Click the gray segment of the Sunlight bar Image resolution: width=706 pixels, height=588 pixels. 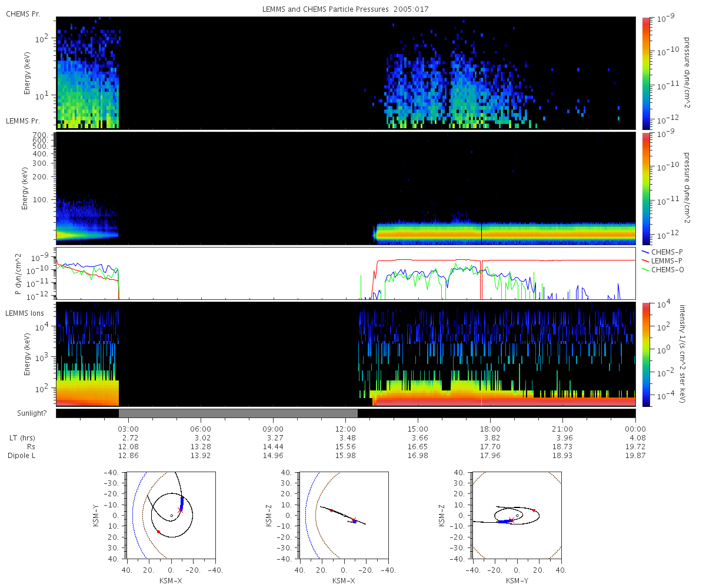coord(238,413)
